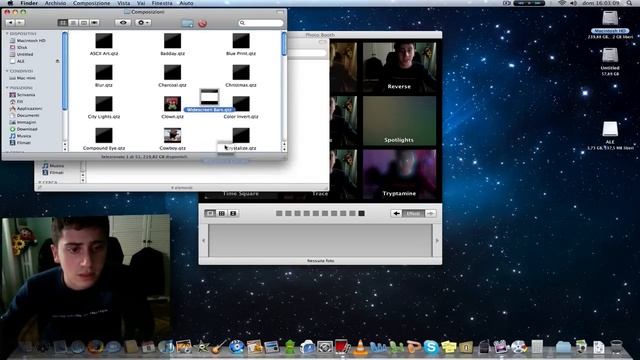
Task: Select single photo mode in Photo Booth
Action: [210, 213]
